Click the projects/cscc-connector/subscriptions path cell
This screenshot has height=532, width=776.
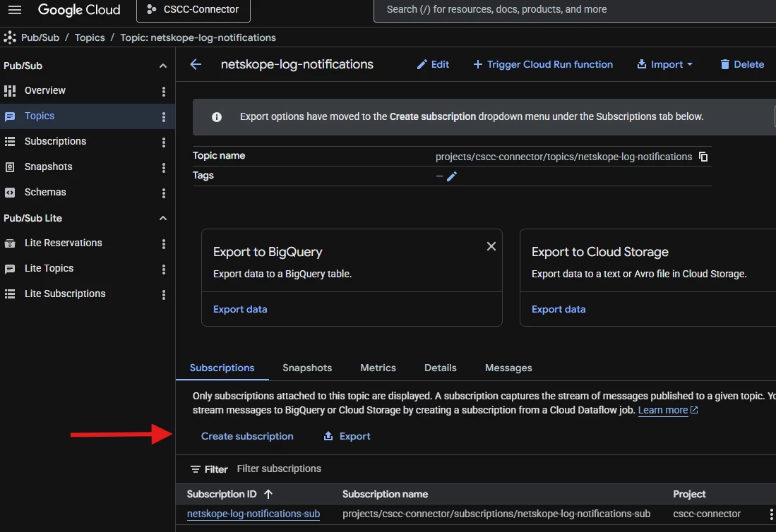click(x=496, y=514)
